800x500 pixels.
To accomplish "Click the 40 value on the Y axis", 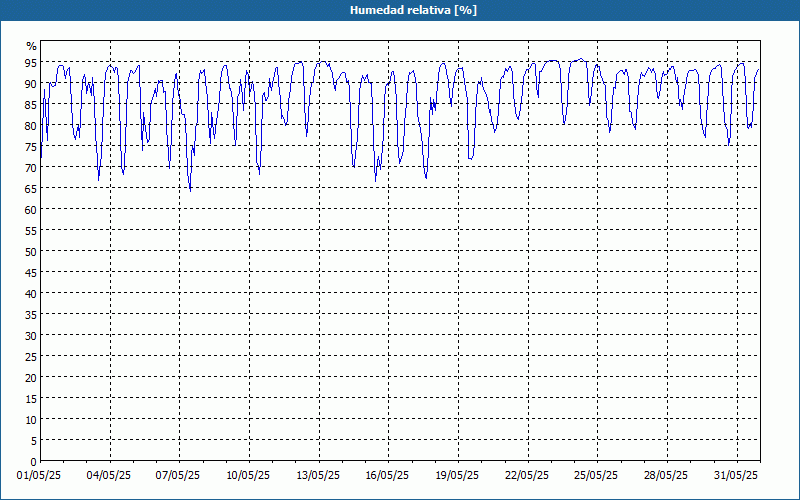I will coord(31,294).
